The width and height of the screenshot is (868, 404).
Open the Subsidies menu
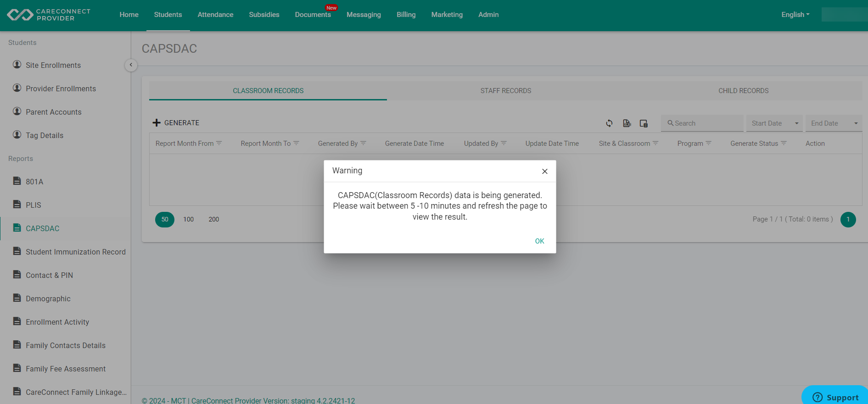pyautogui.click(x=264, y=15)
